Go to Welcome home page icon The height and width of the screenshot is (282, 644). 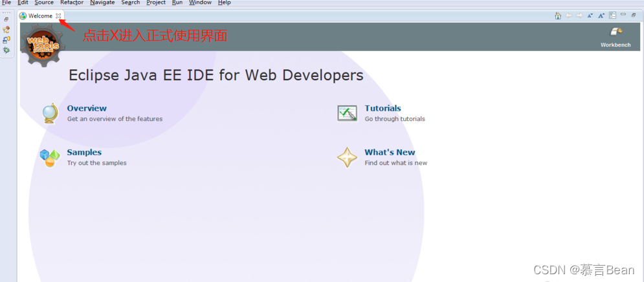tap(558, 16)
